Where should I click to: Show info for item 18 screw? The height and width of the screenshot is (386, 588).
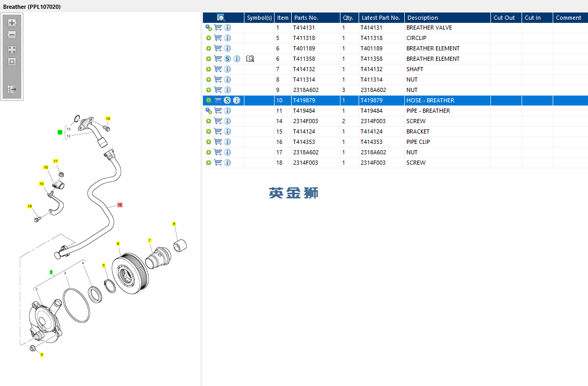pyautogui.click(x=227, y=163)
